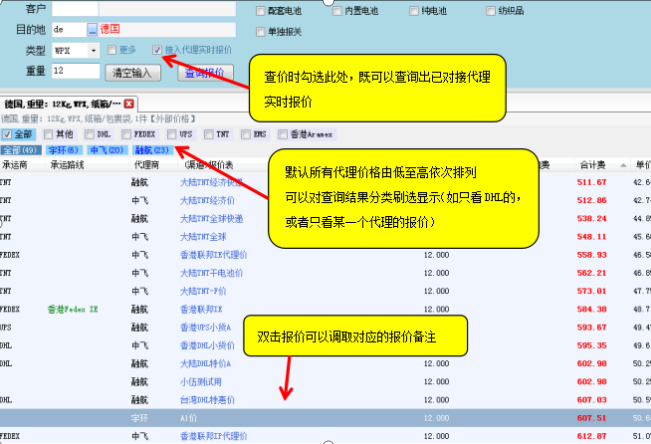The height and width of the screenshot is (444, 651).
Task: Select the 香港Aramex carrier filter
Action: [284, 134]
